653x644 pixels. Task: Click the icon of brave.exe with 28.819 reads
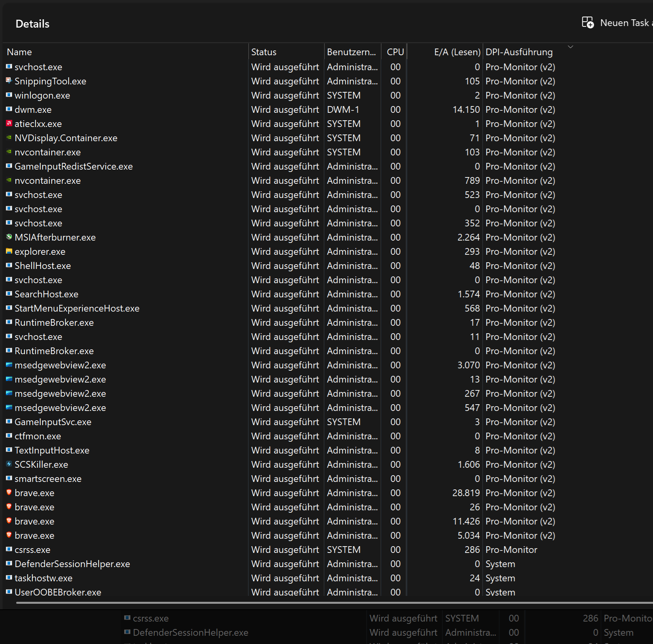[9, 493]
